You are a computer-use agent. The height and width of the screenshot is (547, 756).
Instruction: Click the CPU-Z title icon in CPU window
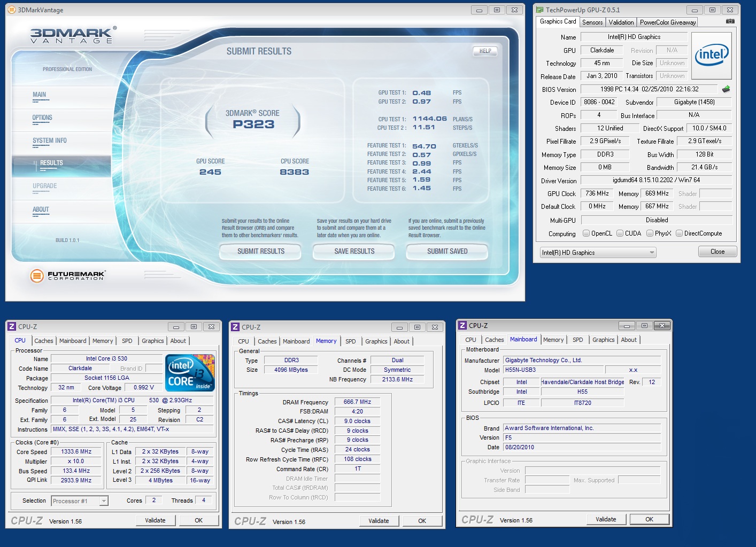pyautogui.click(x=12, y=326)
